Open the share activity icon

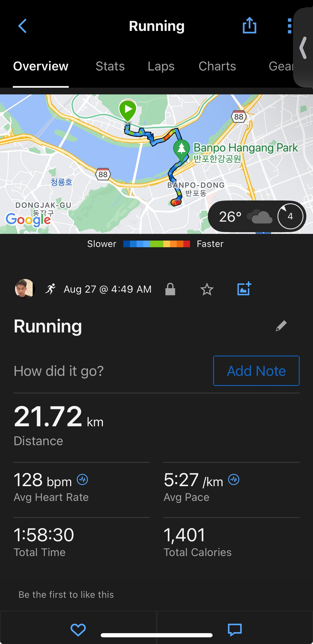click(x=249, y=25)
